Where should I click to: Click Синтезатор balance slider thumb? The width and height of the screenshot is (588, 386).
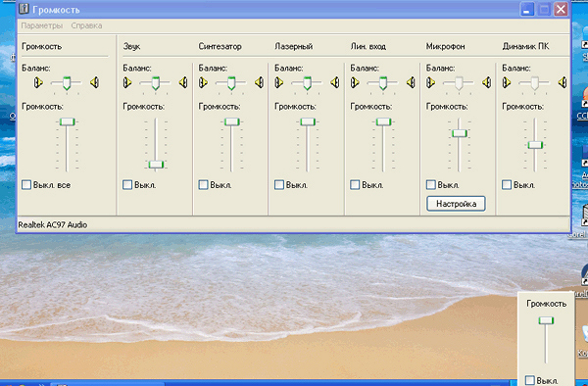click(231, 83)
